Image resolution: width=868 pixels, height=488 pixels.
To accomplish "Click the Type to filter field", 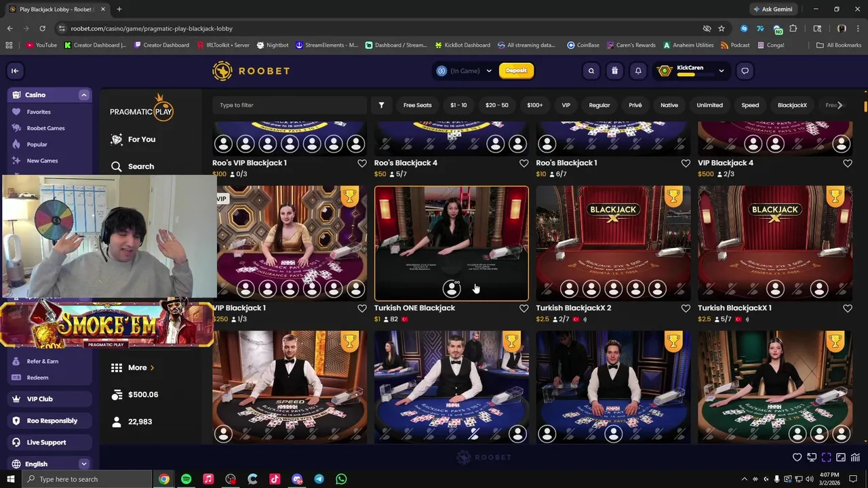I will click(290, 105).
